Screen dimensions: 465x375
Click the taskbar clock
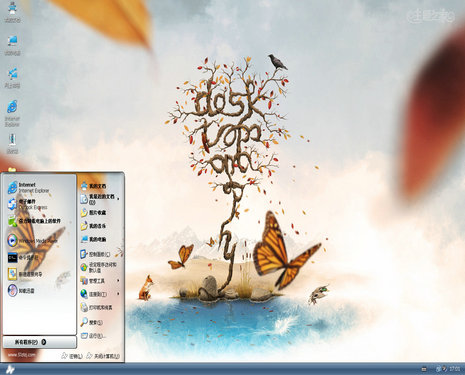pos(455,369)
